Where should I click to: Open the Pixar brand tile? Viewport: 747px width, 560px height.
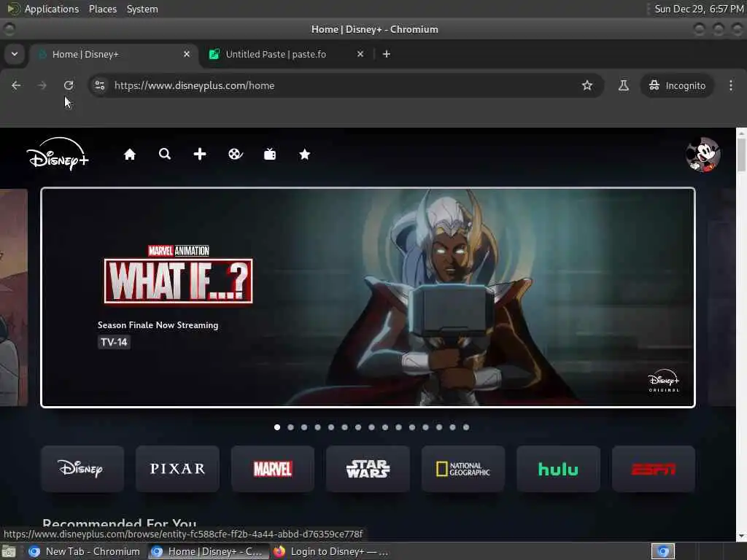click(178, 469)
